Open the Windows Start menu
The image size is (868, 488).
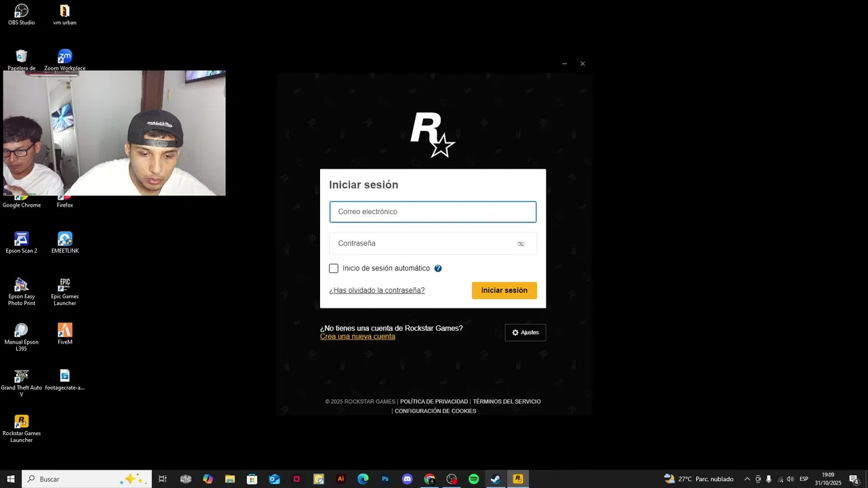tap(11, 479)
